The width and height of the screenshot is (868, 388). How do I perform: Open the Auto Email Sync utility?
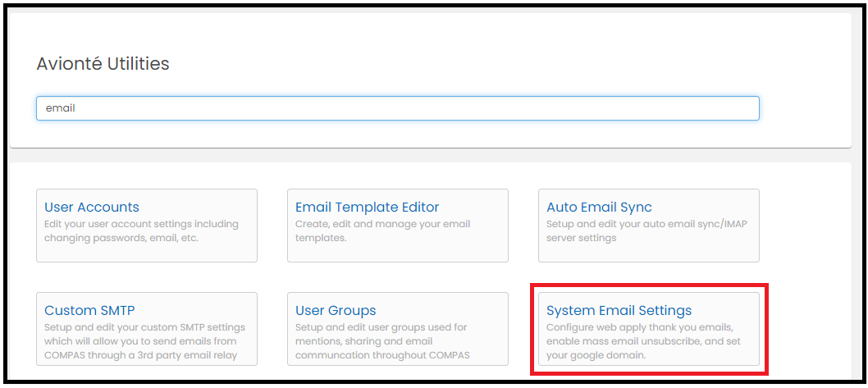pyautogui.click(x=649, y=226)
